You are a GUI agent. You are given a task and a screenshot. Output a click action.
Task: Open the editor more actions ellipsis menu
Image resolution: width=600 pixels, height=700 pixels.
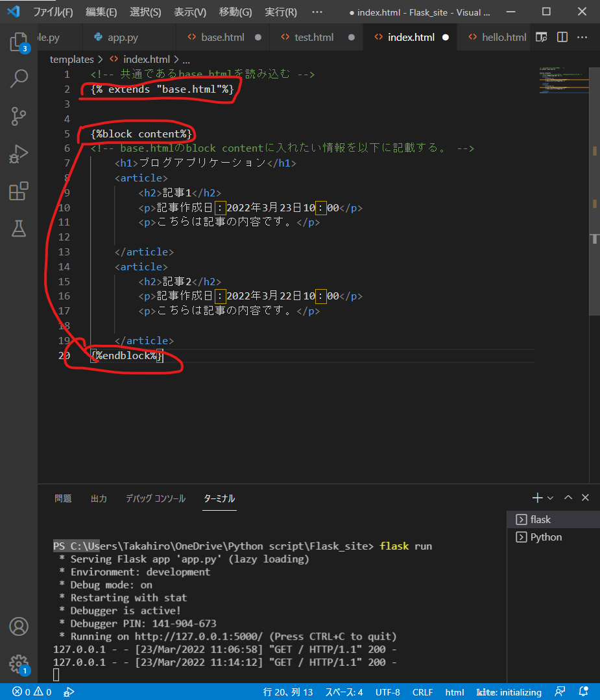pos(582,37)
